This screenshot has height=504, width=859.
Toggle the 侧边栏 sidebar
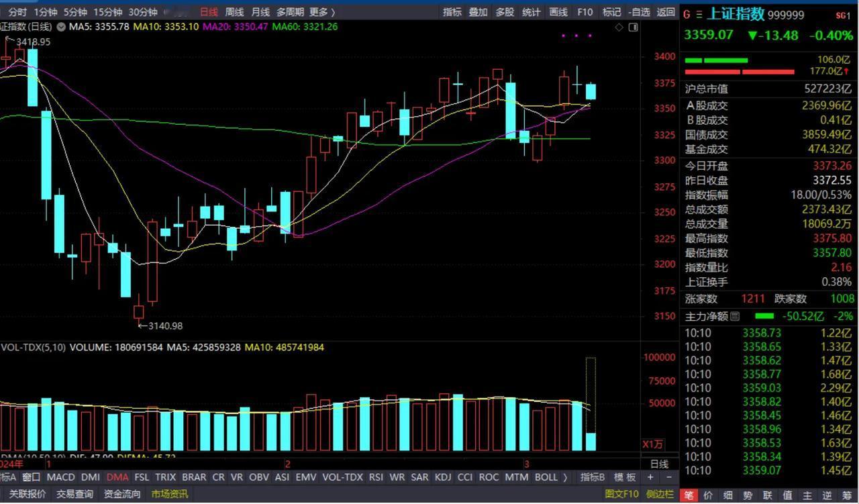[x=660, y=495]
